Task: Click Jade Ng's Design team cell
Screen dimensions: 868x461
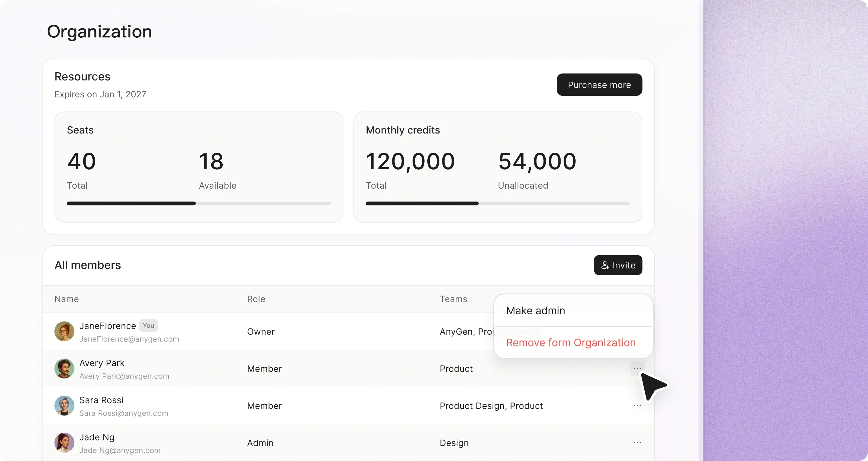Action: tap(454, 443)
